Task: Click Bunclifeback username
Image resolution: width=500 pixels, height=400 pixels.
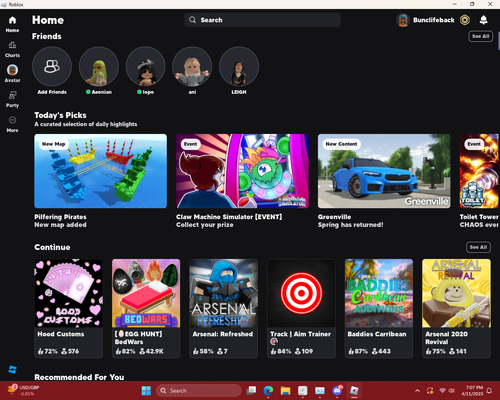Action: [434, 20]
